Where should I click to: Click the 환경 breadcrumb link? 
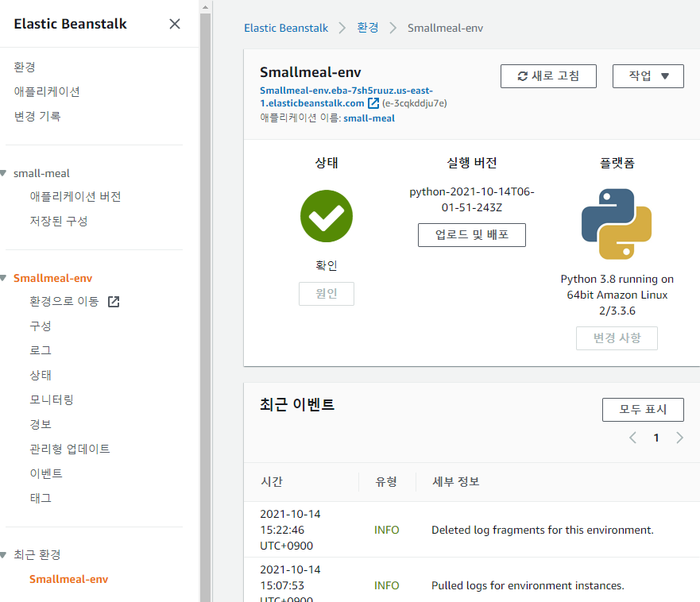tap(367, 28)
